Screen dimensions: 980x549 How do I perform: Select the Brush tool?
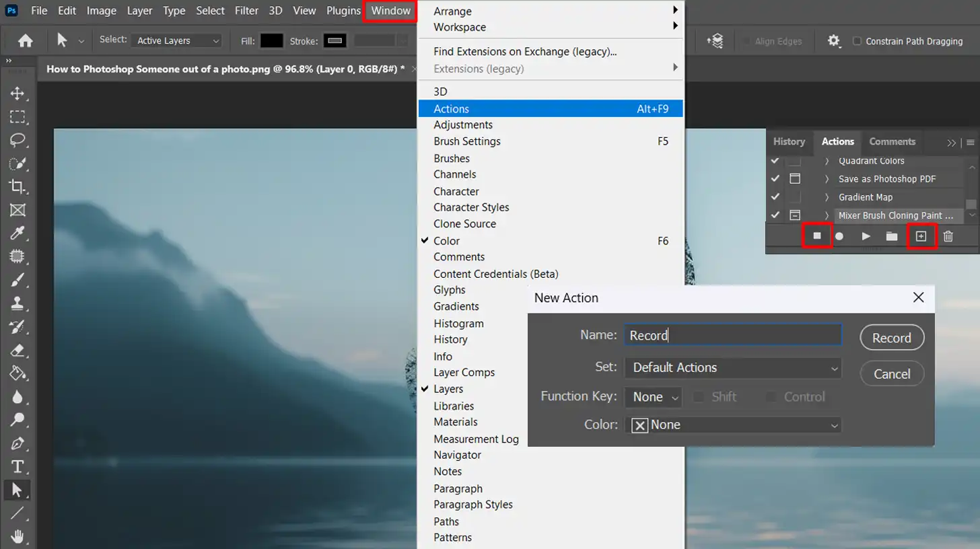tap(17, 280)
